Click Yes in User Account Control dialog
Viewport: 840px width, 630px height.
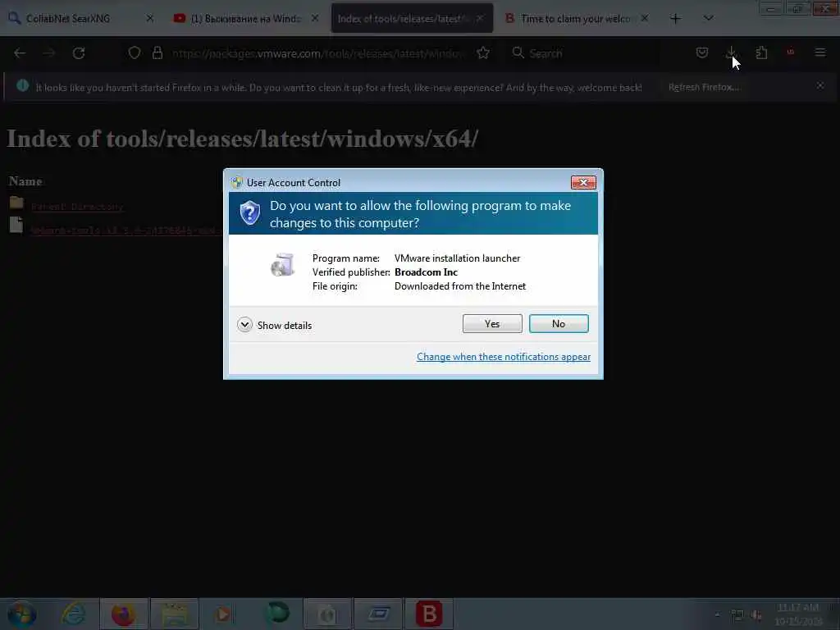(492, 323)
